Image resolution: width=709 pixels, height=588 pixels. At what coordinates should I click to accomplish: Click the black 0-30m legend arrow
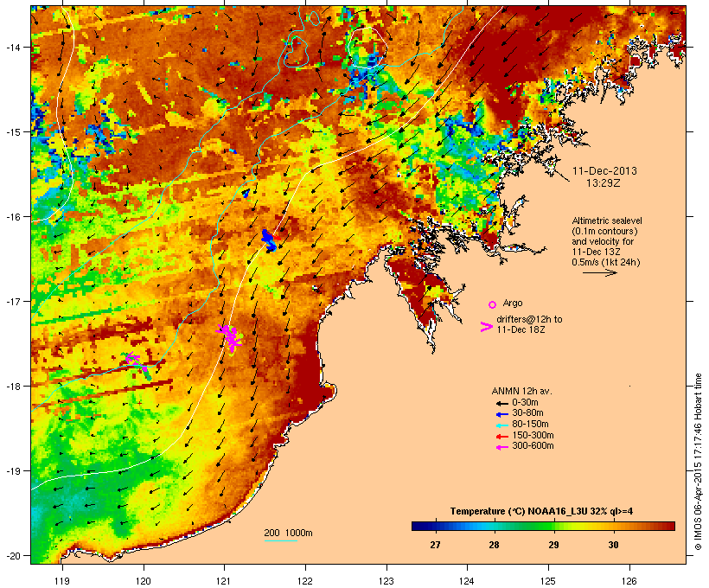tap(501, 403)
